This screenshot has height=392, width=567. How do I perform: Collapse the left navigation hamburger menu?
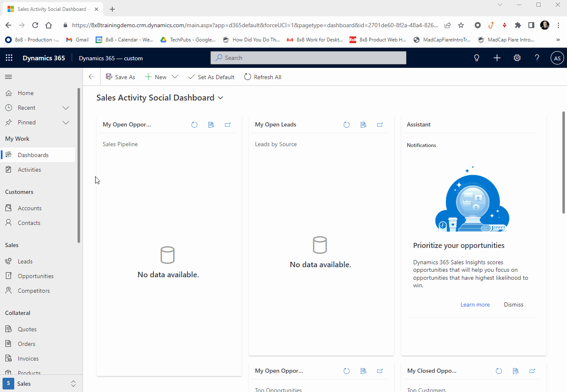(8, 77)
